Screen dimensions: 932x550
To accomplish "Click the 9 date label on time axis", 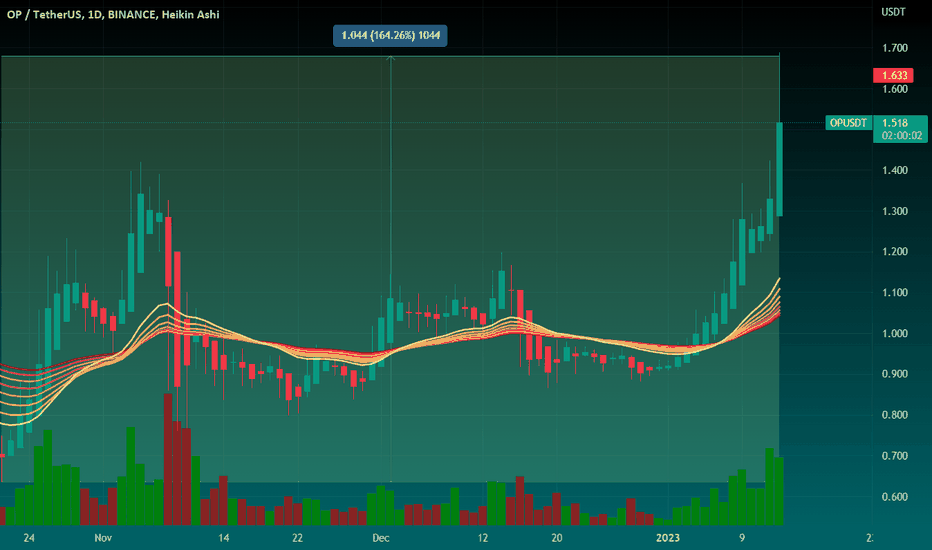I will (x=742, y=538).
